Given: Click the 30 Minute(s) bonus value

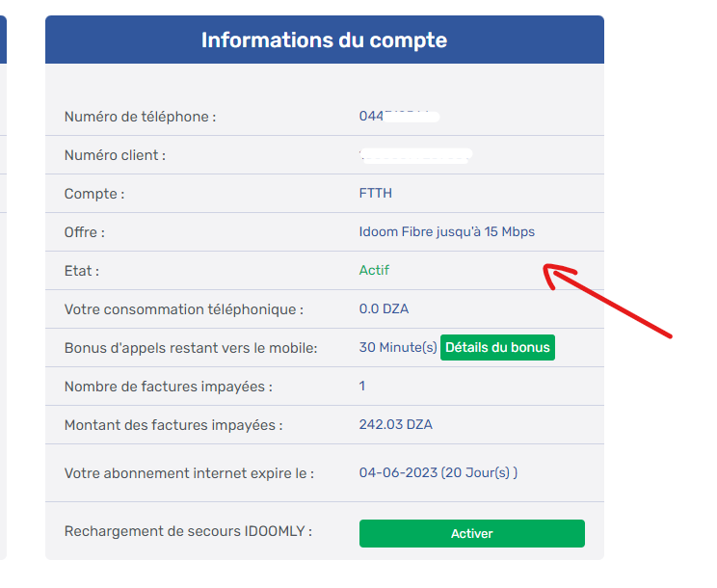Looking at the screenshot, I should click(397, 348).
